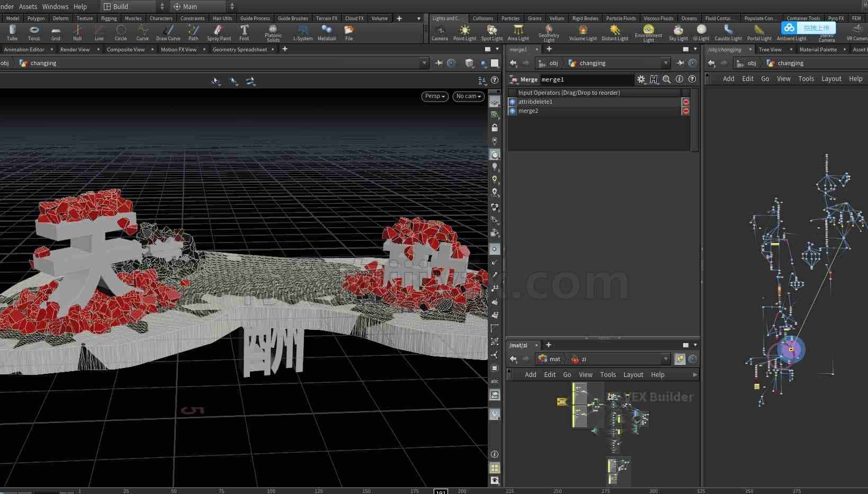
Task: Toggle the attribdelete1 input enable flag
Action: 512,102
